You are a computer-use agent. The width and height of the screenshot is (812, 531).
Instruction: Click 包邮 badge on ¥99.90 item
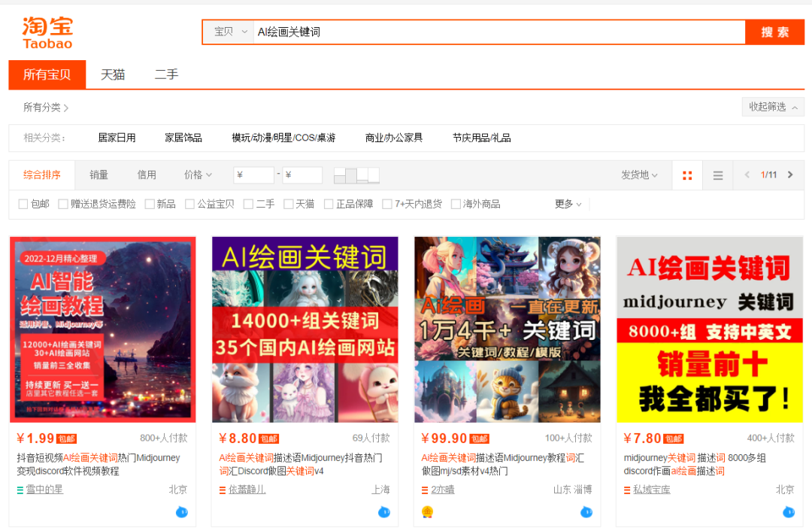(x=480, y=438)
